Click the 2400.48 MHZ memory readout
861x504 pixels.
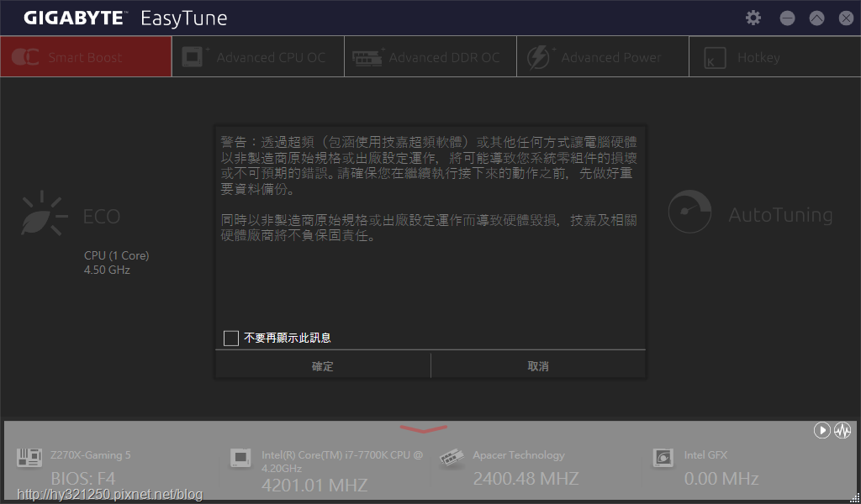tap(526, 478)
